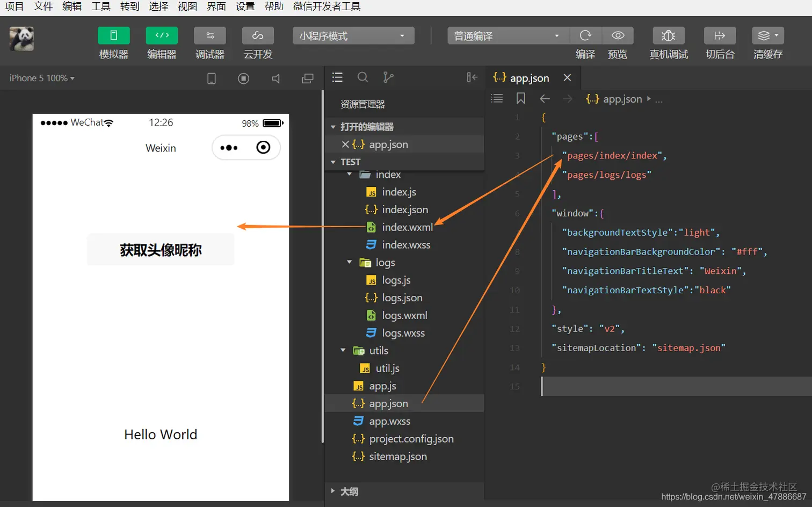
Task: Open the 文件 menu
Action: [x=43, y=6]
